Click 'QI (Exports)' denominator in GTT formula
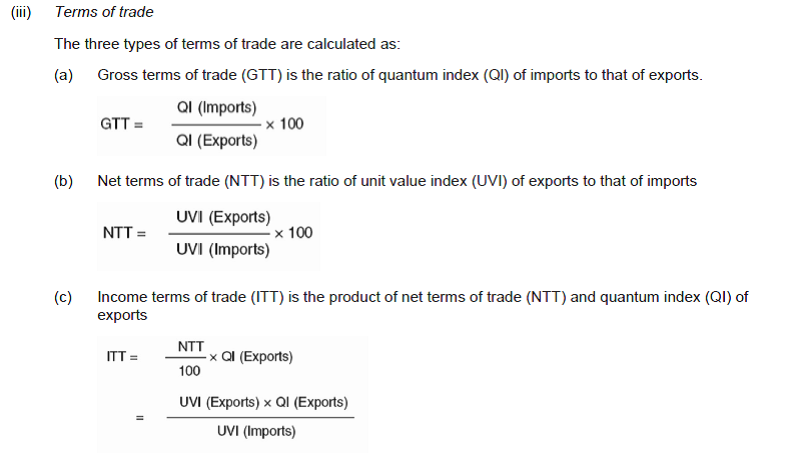Image resolution: width=792 pixels, height=456 pixels. 216,141
